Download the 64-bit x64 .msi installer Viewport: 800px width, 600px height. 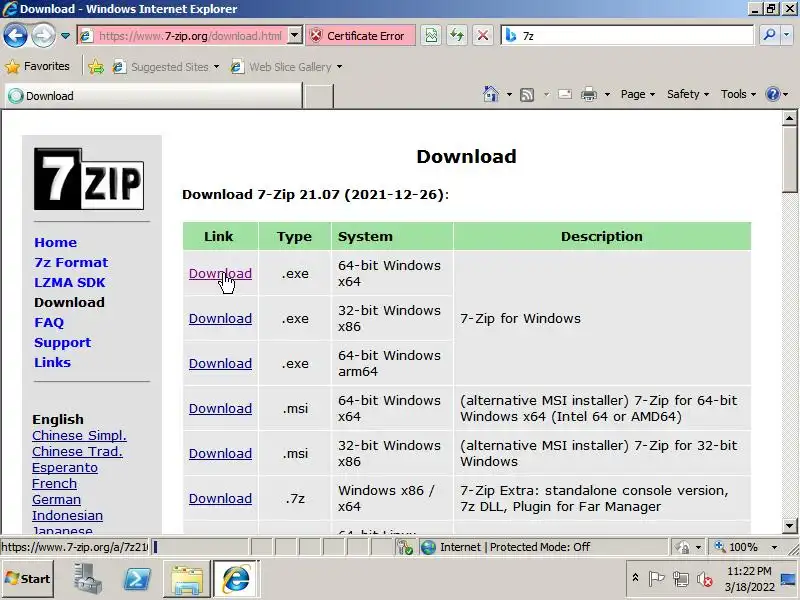[220, 409]
